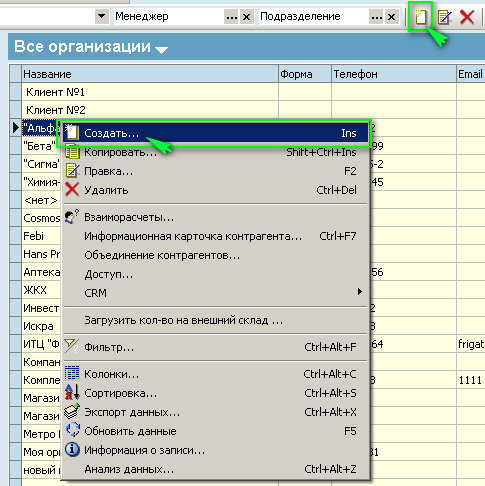The image size is (485, 486).
Task: Click the edit record toolbar icon
Action: coord(445,17)
